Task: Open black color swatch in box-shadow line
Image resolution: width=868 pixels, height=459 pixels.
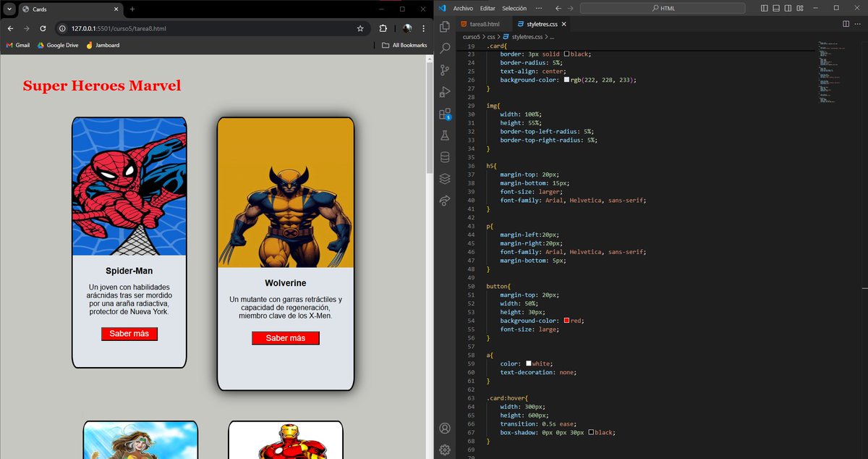Action: click(x=592, y=432)
